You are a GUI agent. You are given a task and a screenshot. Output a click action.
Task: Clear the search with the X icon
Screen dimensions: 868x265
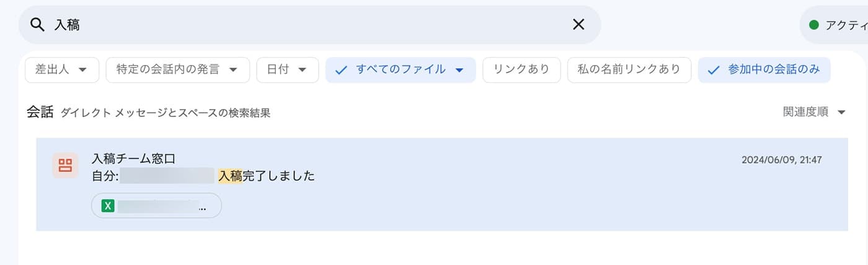click(x=578, y=24)
